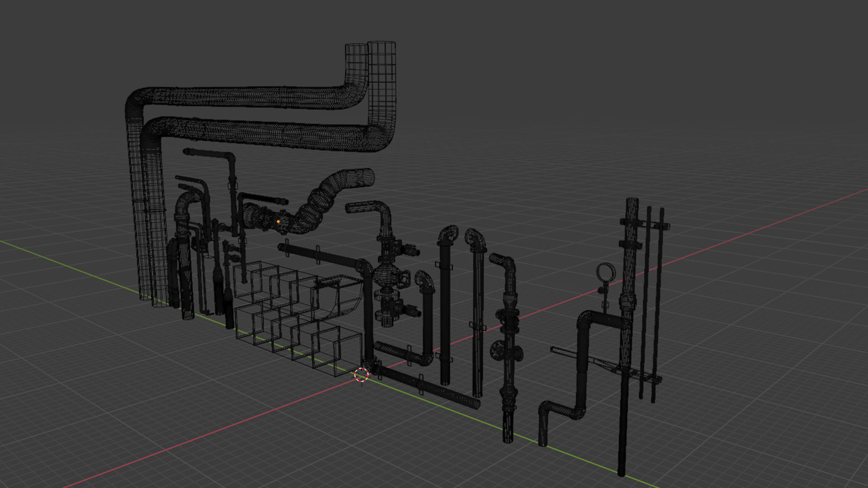Click the red-white 3D cursor at origin
This screenshot has width=868, height=488.
coord(361,375)
